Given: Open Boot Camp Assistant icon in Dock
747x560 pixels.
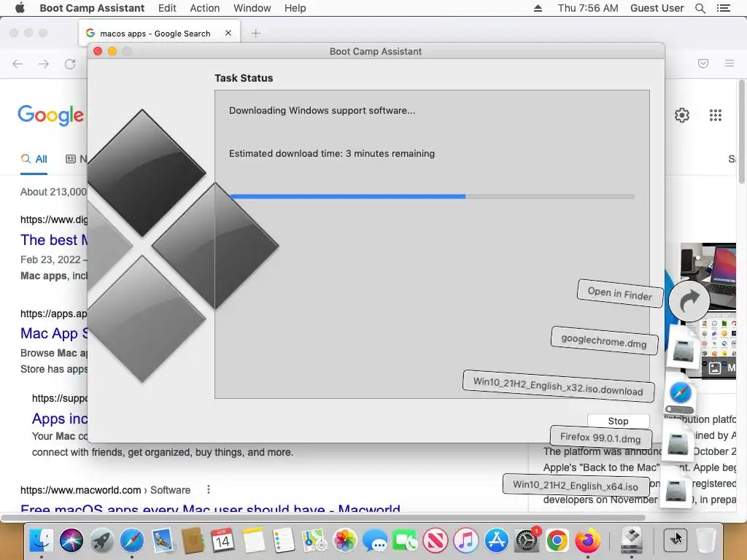Looking at the screenshot, I should (x=632, y=541).
